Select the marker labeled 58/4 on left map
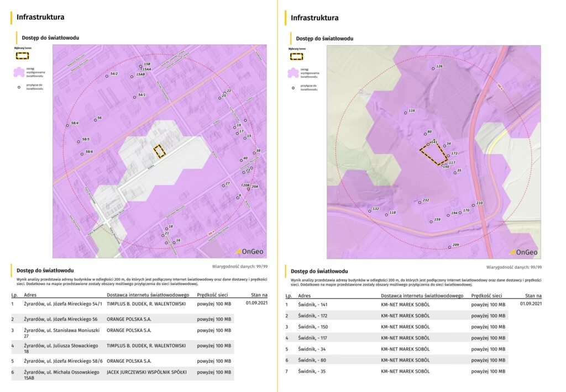The width and height of the screenshot is (566, 392). coord(67,126)
